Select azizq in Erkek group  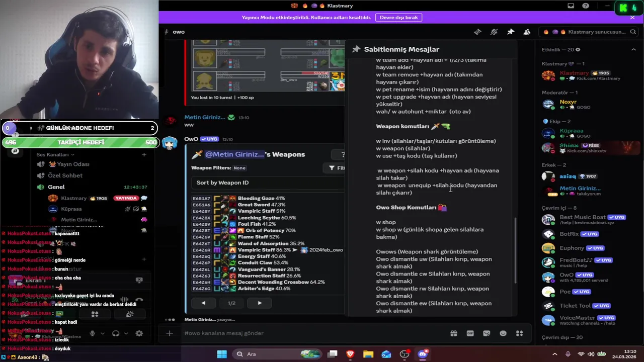589,176
